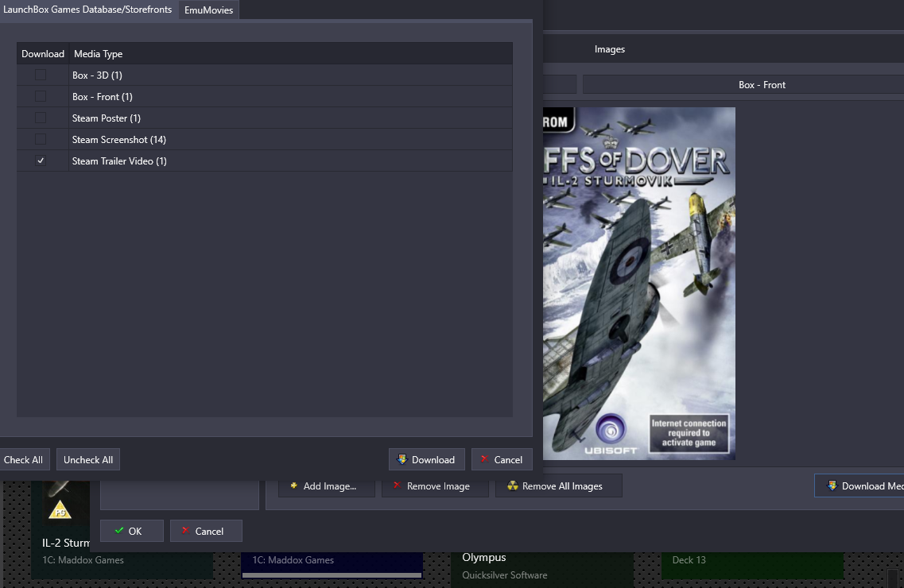This screenshot has height=588, width=904.
Task: Click the Download Media button
Action: (x=859, y=486)
